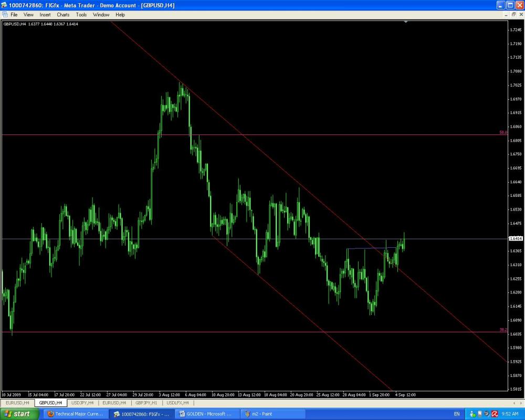Image resolution: width=525 pixels, height=420 pixels.
Task: Open the Help menu
Action: [x=120, y=15]
